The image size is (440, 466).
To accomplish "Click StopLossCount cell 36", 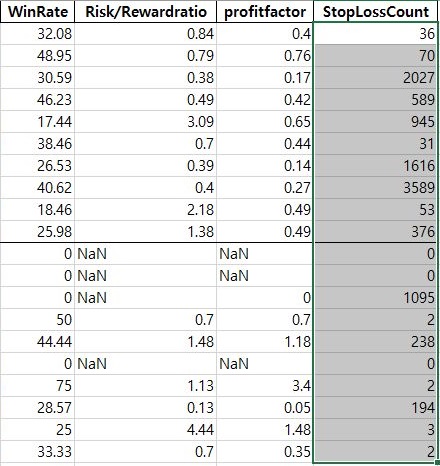I will pyautogui.click(x=375, y=34).
